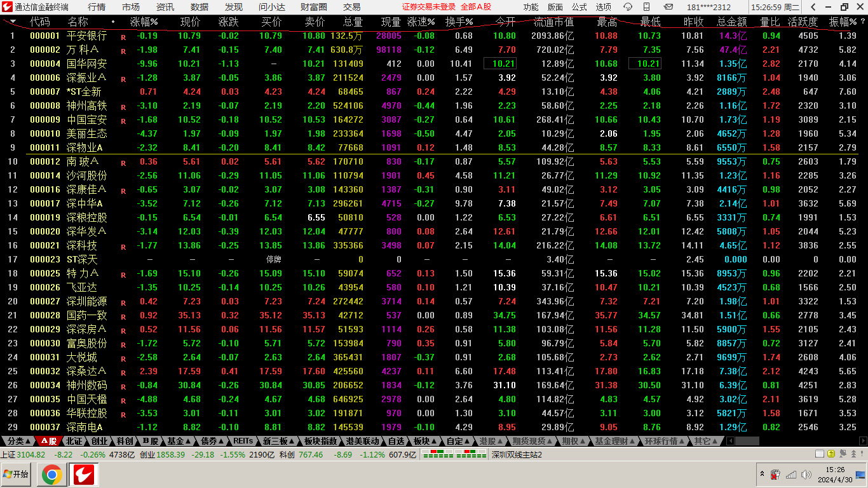This screenshot has height=488, width=868.
Task: Sort by the 涨幅% column header
Action: click(144, 22)
